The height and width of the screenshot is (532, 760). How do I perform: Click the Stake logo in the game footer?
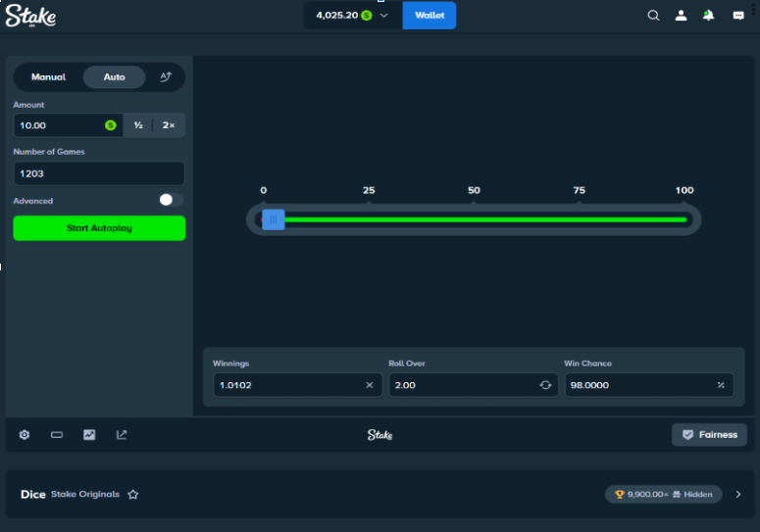pos(380,435)
